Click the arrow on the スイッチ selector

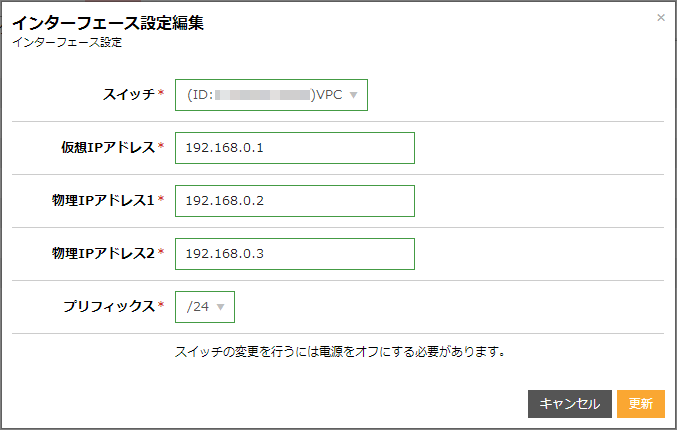tap(354, 96)
